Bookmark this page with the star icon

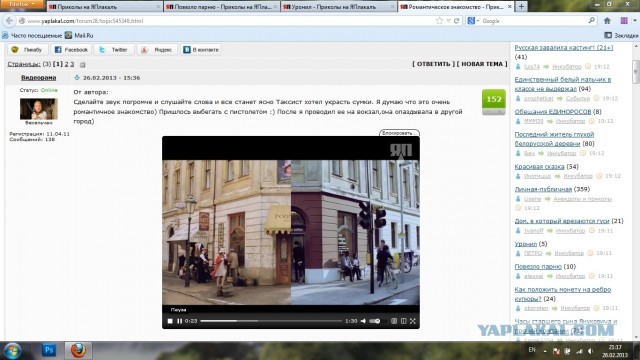pos(439,21)
